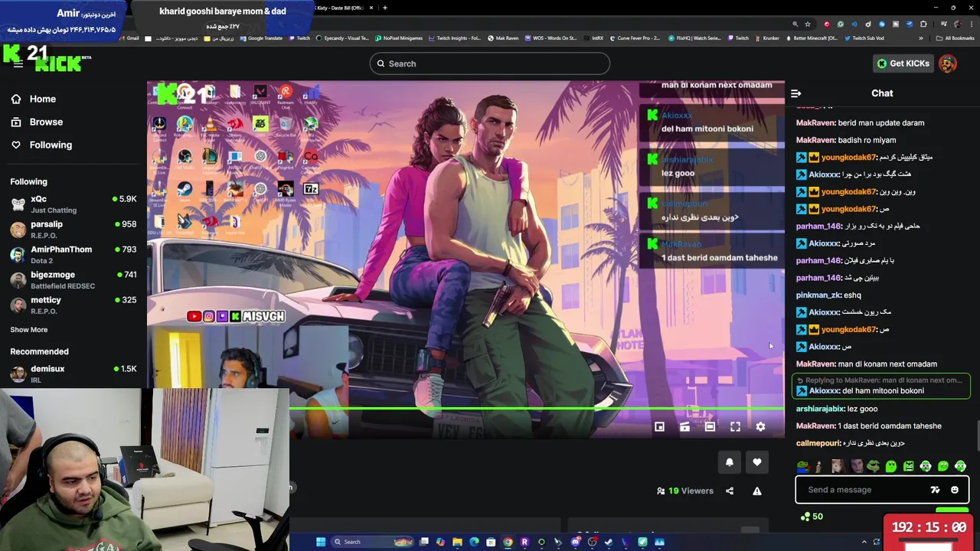Open the emote picker smiley icon
980x551 pixels.
click(x=954, y=490)
